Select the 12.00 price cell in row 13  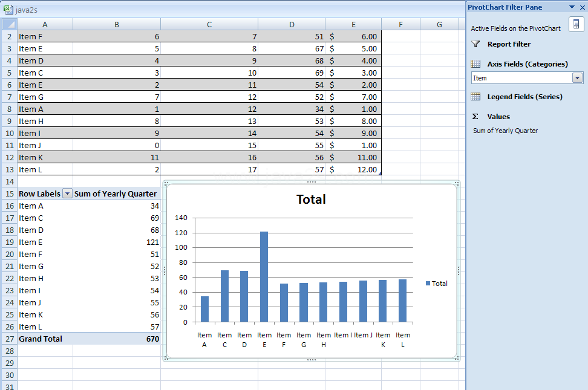click(x=353, y=169)
